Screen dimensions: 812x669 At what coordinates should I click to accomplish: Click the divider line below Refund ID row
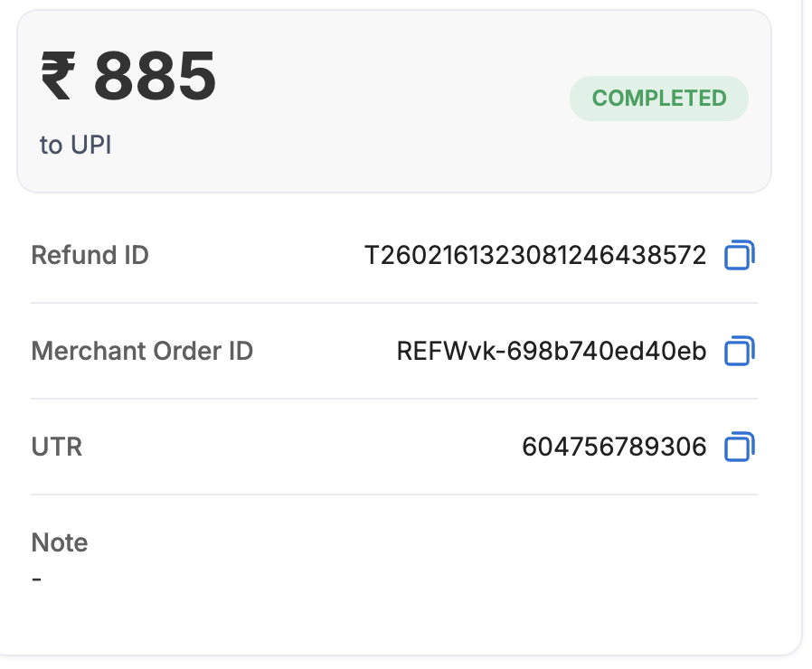[394, 303]
